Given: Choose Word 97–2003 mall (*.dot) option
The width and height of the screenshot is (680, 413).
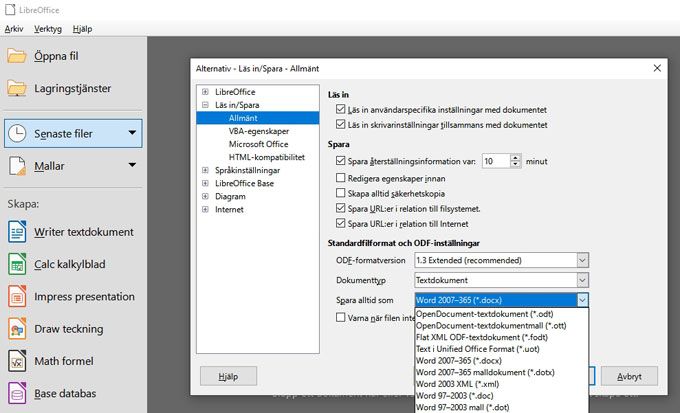Looking at the screenshot, I should (x=502, y=407).
